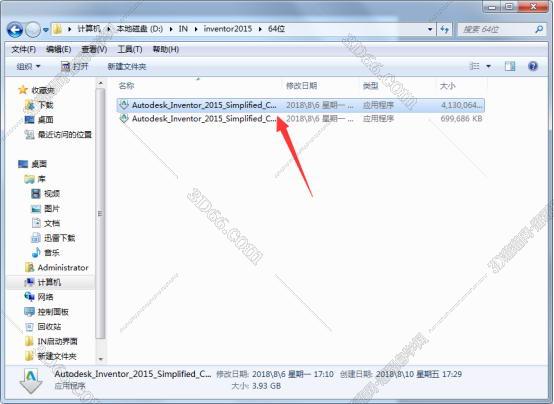Open the 编辑(E) menu
This screenshot has width=554, height=404.
point(59,49)
